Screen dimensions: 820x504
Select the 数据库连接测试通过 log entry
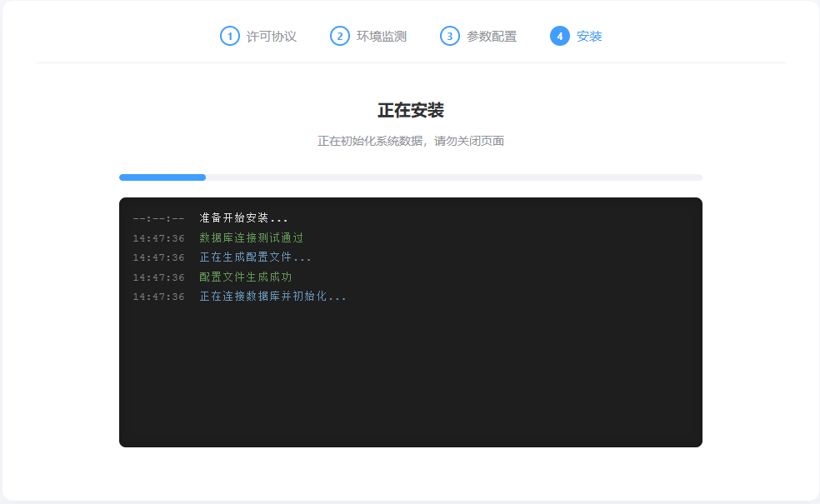click(252, 238)
